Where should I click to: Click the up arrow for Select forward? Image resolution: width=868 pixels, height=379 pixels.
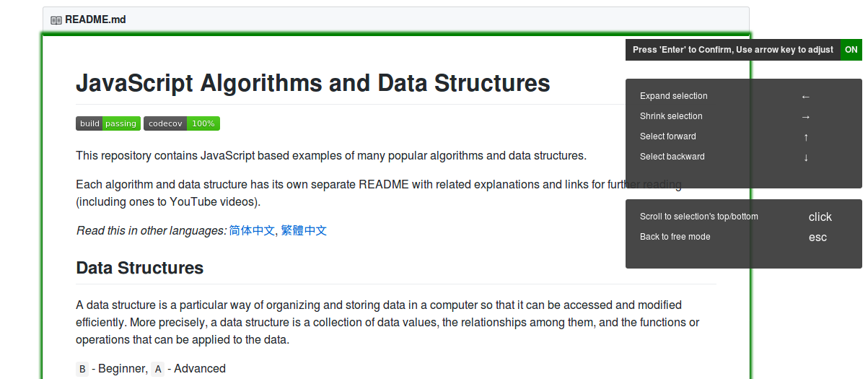coord(806,137)
